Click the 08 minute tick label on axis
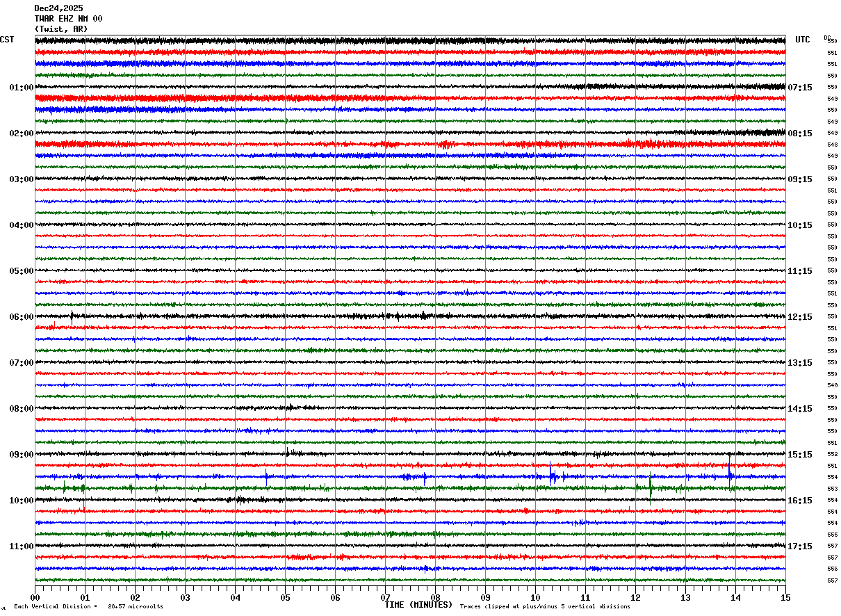The height and width of the screenshot is (616, 841). tap(435, 597)
